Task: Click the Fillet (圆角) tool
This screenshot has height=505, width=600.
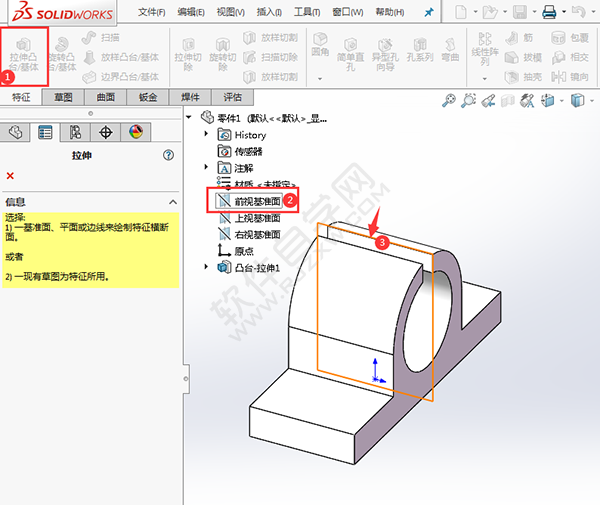Action: pos(320,44)
